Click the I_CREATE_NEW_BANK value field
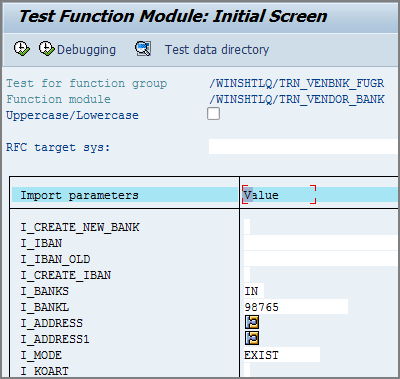The height and width of the screenshot is (379, 400). [x=247, y=227]
